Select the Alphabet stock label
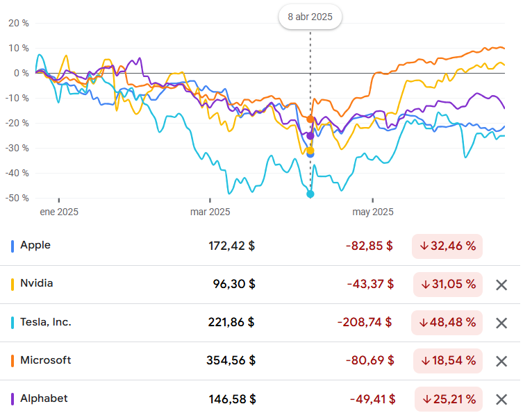 (x=44, y=398)
